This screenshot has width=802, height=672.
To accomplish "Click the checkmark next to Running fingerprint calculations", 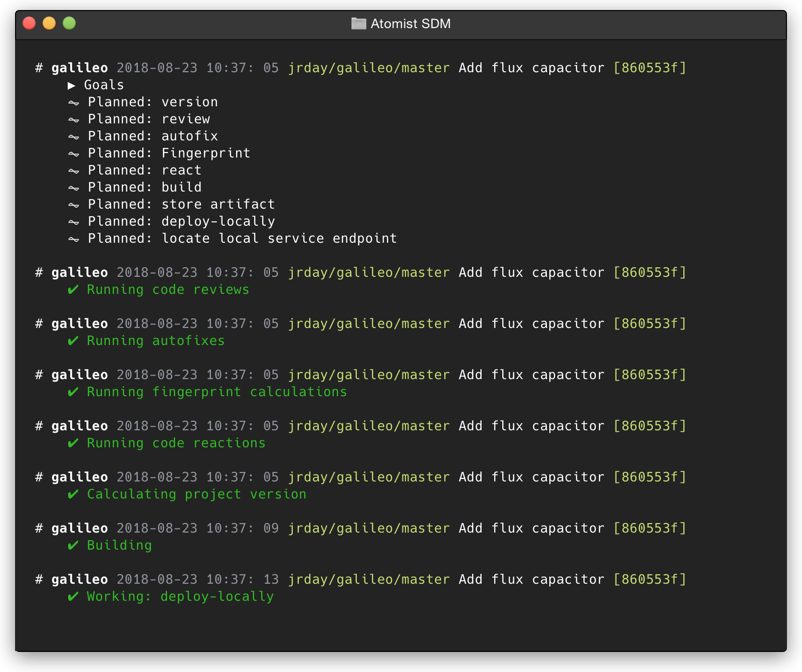I will (73, 392).
